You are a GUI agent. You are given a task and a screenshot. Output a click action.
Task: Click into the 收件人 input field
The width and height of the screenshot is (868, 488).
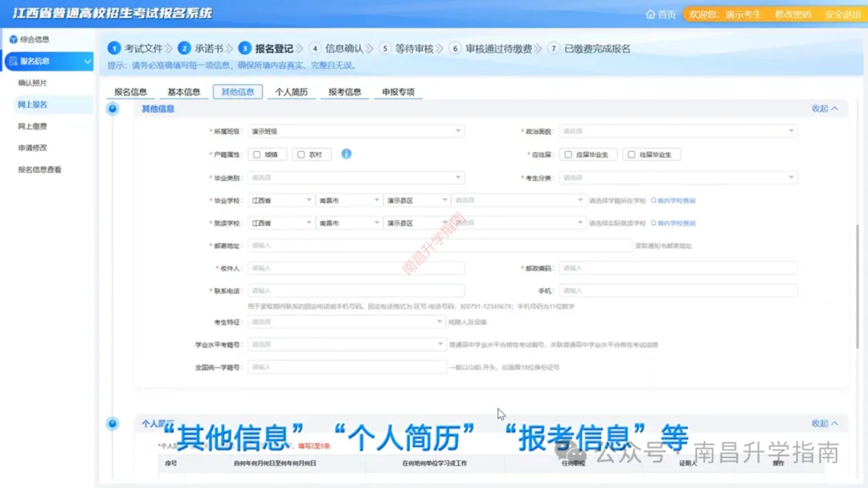tap(356, 268)
